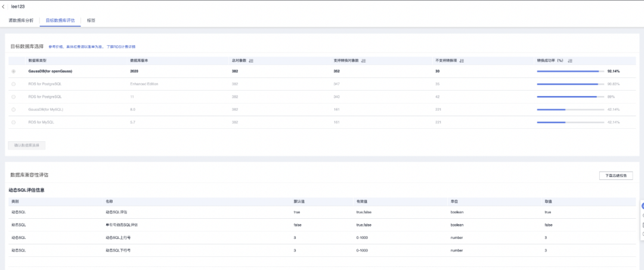Click the lee123 page title
The image size is (644, 270).
tap(18, 7)
